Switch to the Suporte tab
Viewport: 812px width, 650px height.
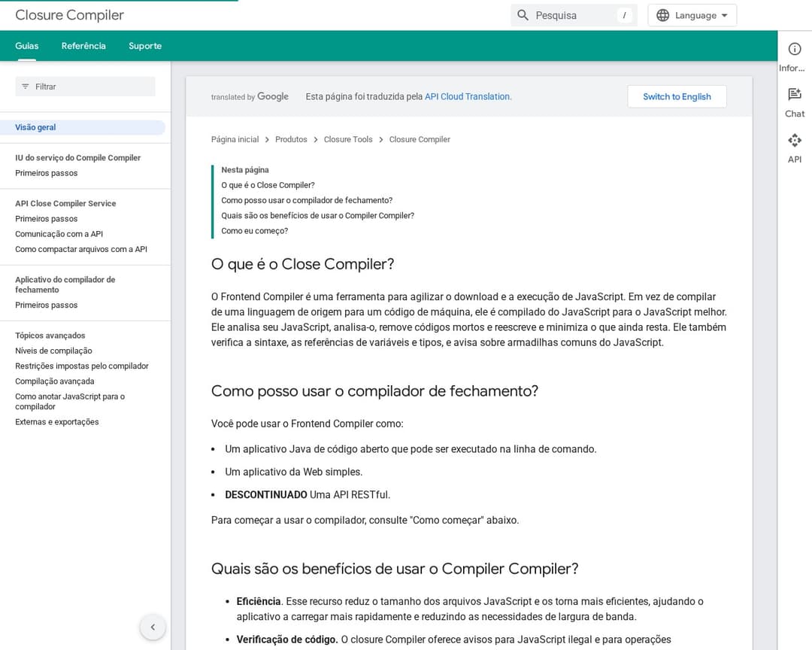pyautogui.click(x=145, y=46)
